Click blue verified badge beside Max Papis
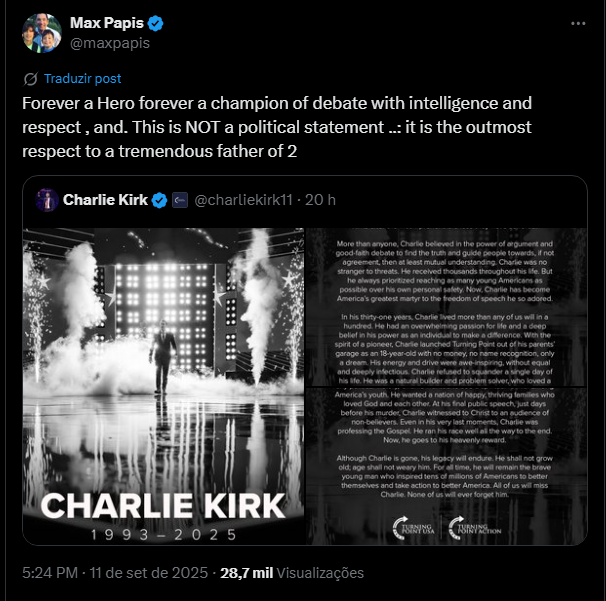Screen dimensions: 606x601 (157, 23)
